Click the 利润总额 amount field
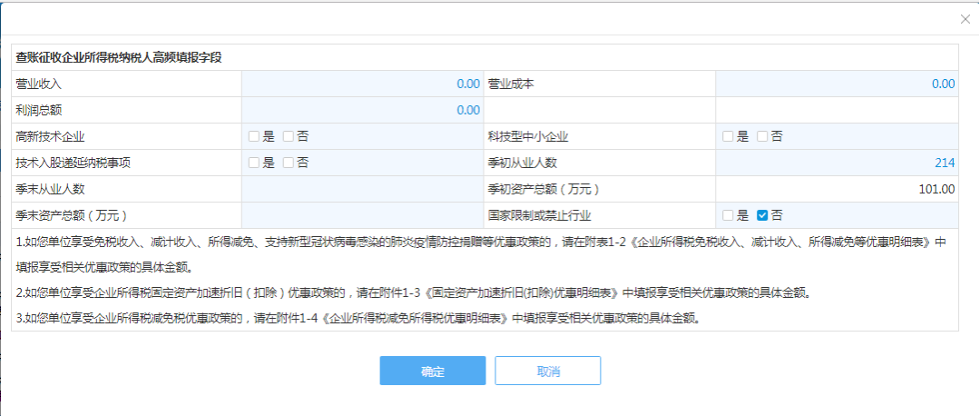980x416 pixels. pos(362,110)
